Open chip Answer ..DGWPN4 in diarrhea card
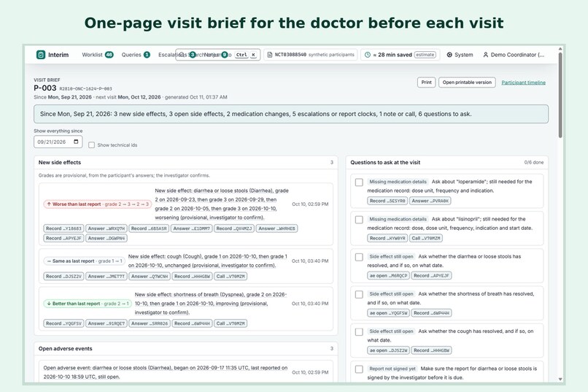Image resolution: width=588 pixels, height=392 pixels. click(107, 238)
